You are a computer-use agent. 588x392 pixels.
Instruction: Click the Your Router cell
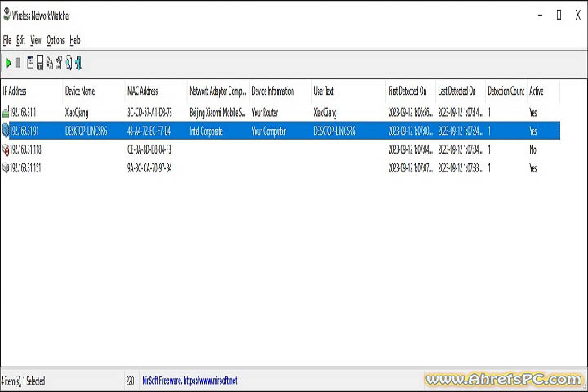click(265, 112)
